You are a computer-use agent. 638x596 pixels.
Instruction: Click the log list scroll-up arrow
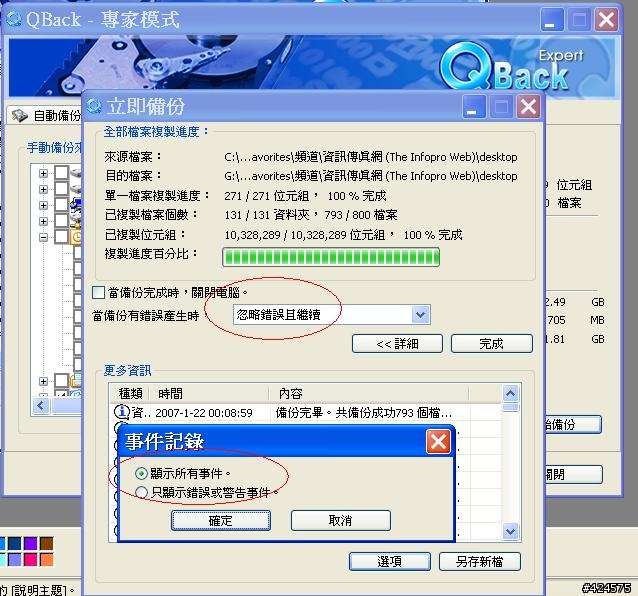(x=511, y=393)
